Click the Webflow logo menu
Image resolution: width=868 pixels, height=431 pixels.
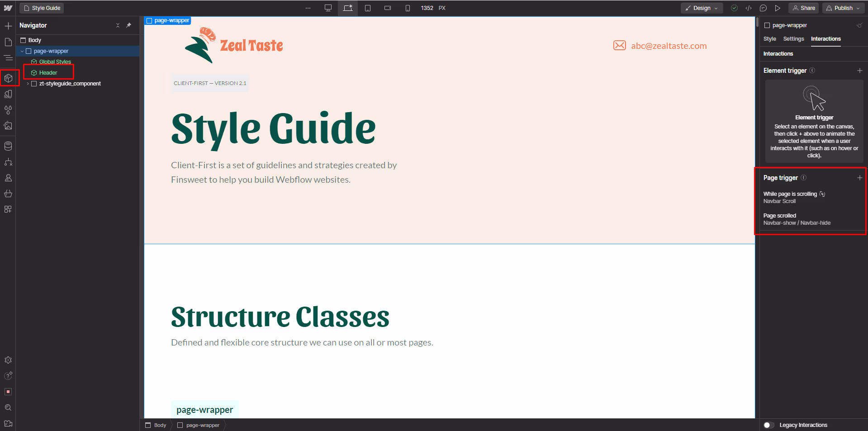coord(8,8)
